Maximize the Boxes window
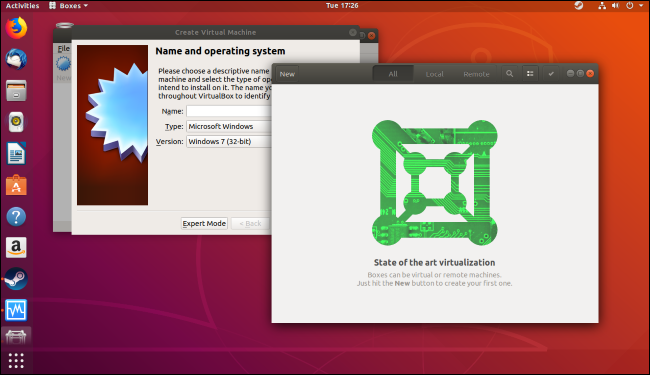Screen dimensions: 650x375 pyautogui.click(x=580, y=73)
